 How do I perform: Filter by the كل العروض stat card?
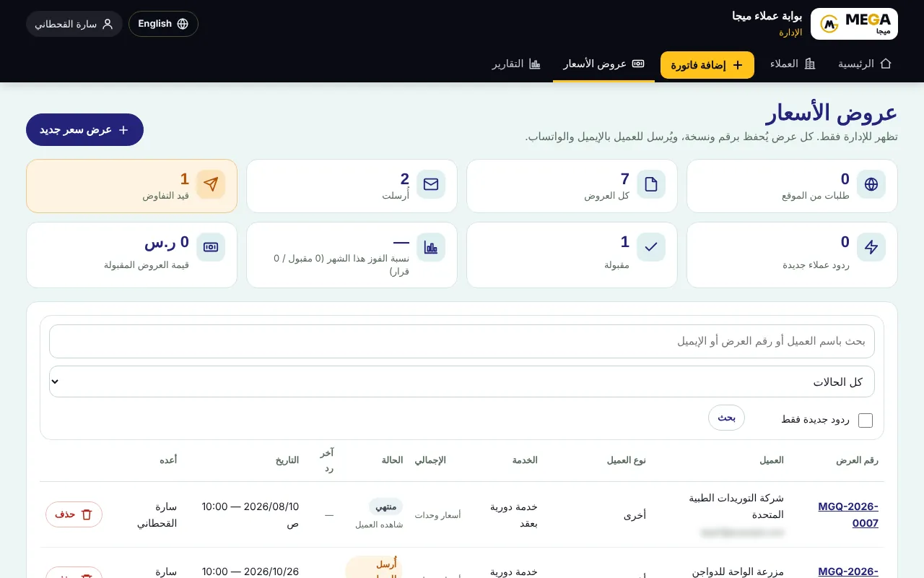click(572, 186)
